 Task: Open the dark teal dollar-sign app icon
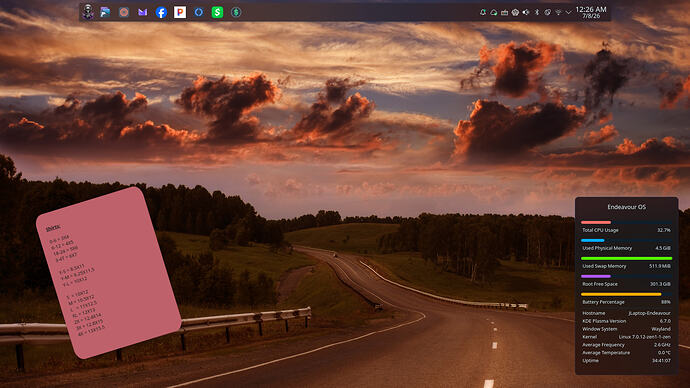pos(236,12)
